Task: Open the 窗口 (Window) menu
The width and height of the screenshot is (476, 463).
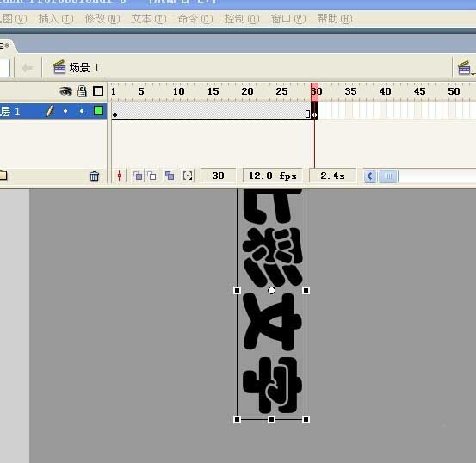Action: [288, 19]
